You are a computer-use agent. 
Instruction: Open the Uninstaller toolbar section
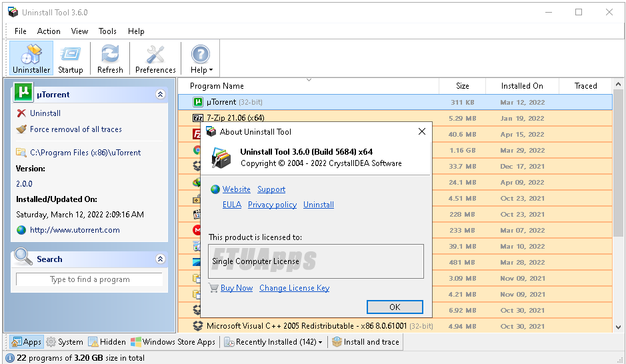(x=31, y=58)
